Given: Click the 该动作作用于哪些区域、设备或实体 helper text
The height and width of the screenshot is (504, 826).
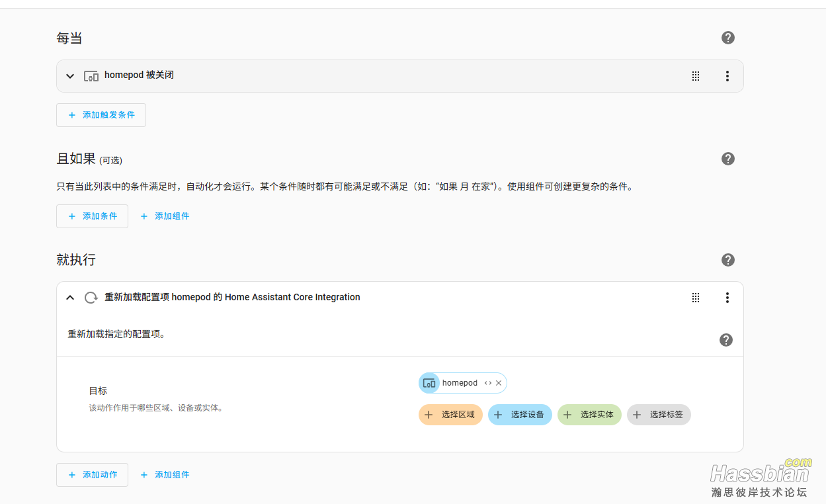Looking at the screenshot, I should click(x=156, y=408).
